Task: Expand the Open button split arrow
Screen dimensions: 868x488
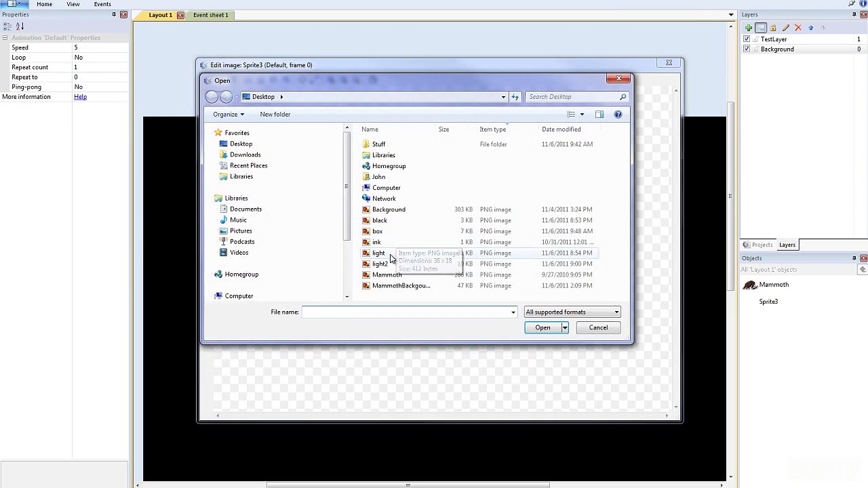Action: click(x=565, y=328)
